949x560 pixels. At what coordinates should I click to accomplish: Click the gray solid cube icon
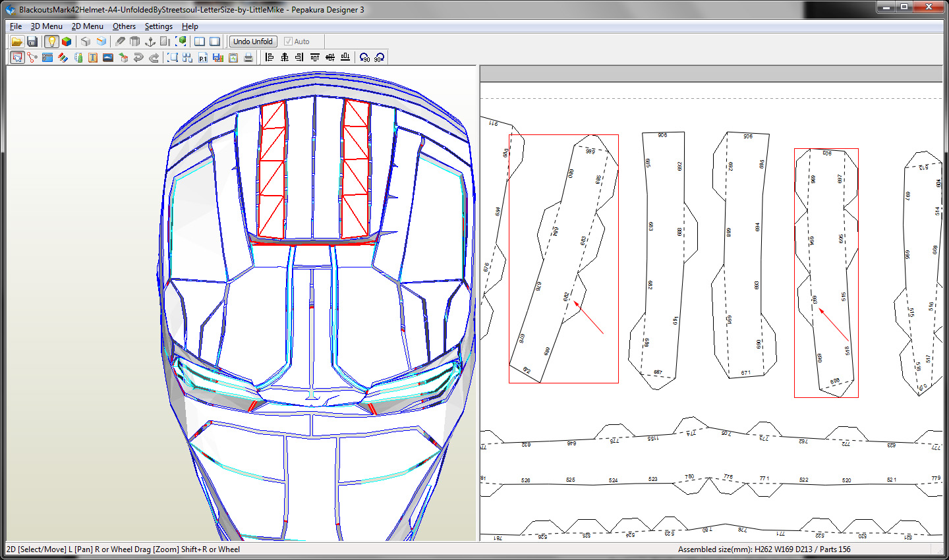point(86,42)
